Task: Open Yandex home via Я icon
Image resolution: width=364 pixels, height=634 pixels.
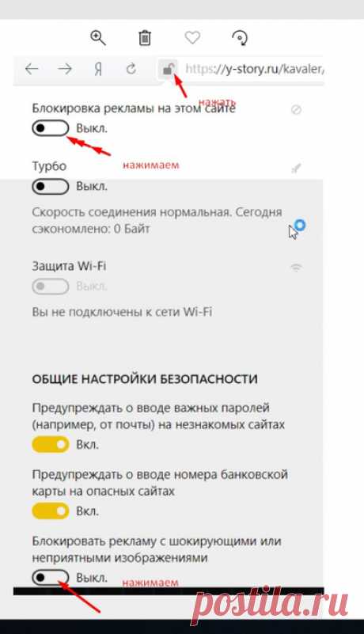Action: click(x=98, y=70)
